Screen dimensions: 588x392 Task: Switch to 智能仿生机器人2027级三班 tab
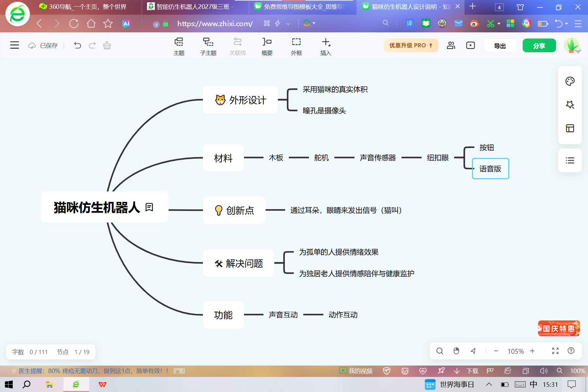click(193, 7)
